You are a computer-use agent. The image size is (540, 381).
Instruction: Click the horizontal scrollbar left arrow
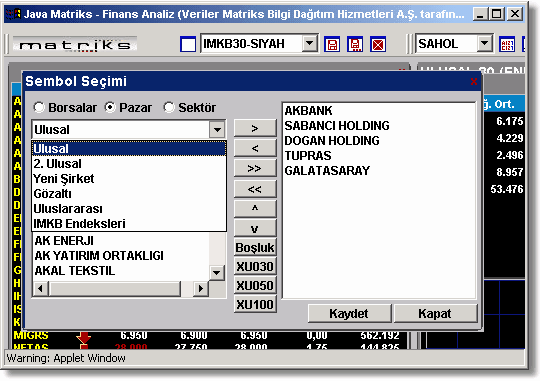click(40, 288)
